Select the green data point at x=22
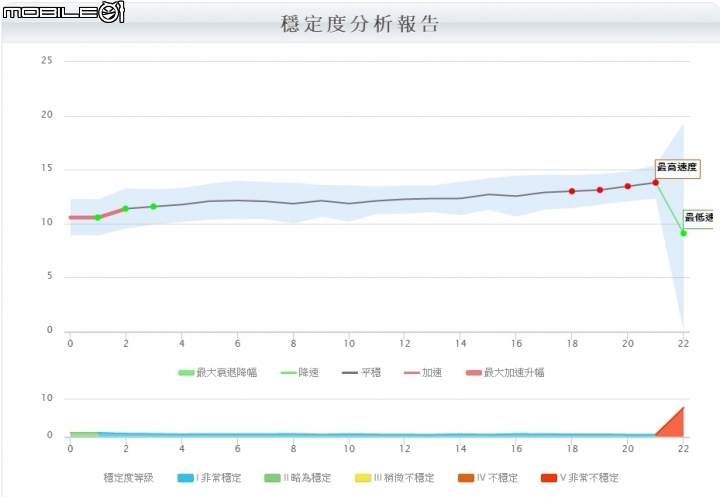The width and height of the screenshot is (720, 497). 683,233
